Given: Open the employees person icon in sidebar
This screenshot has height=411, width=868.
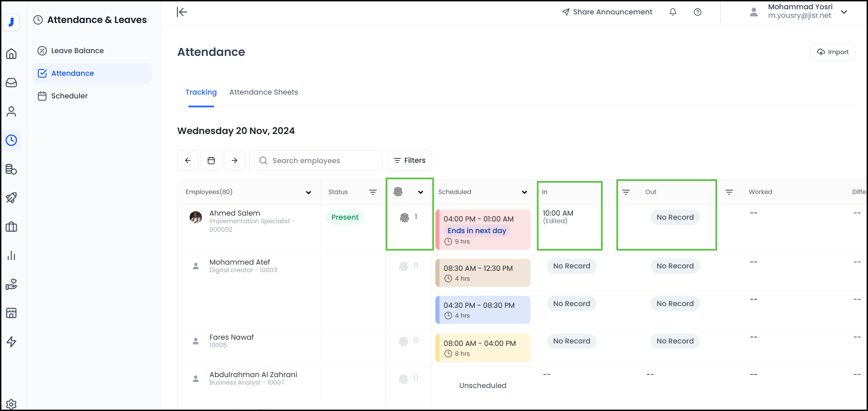Looking at the screenshot, I should [x=11, y=111].
